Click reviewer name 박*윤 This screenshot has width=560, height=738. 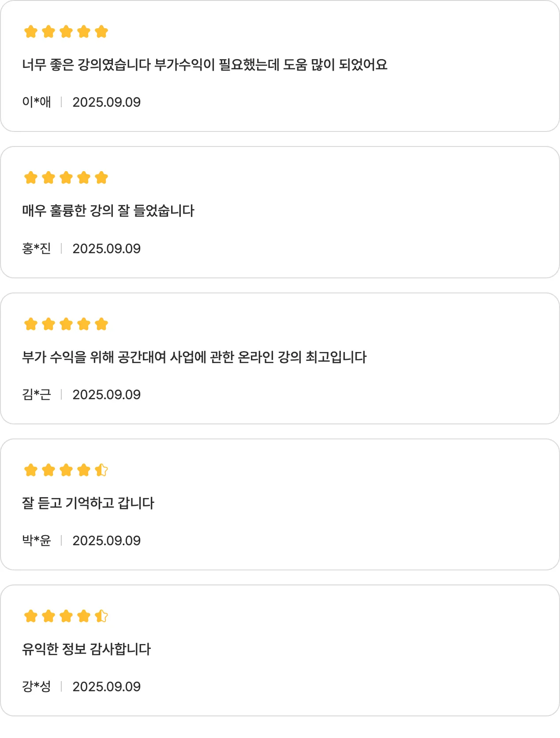[37, 540]
